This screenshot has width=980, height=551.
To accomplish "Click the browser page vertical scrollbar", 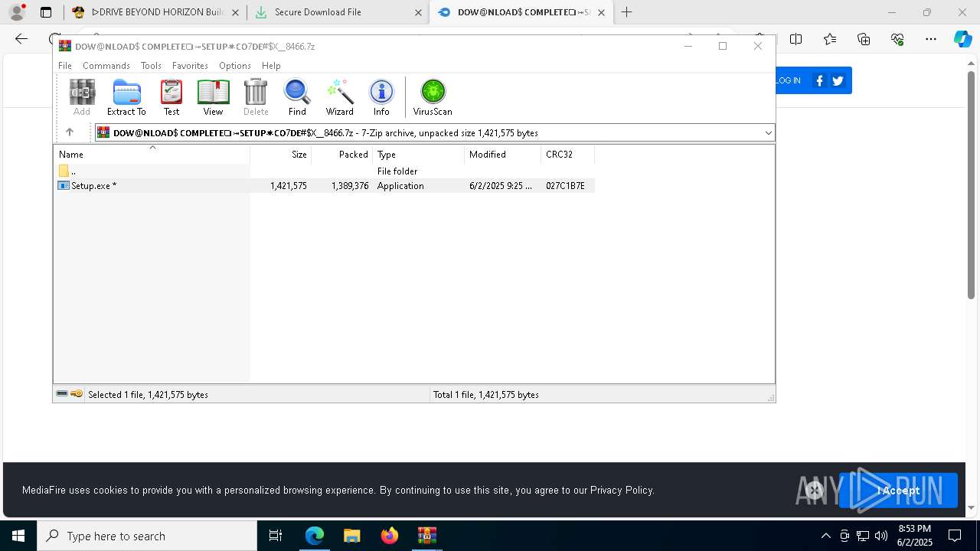I will 971,184.
